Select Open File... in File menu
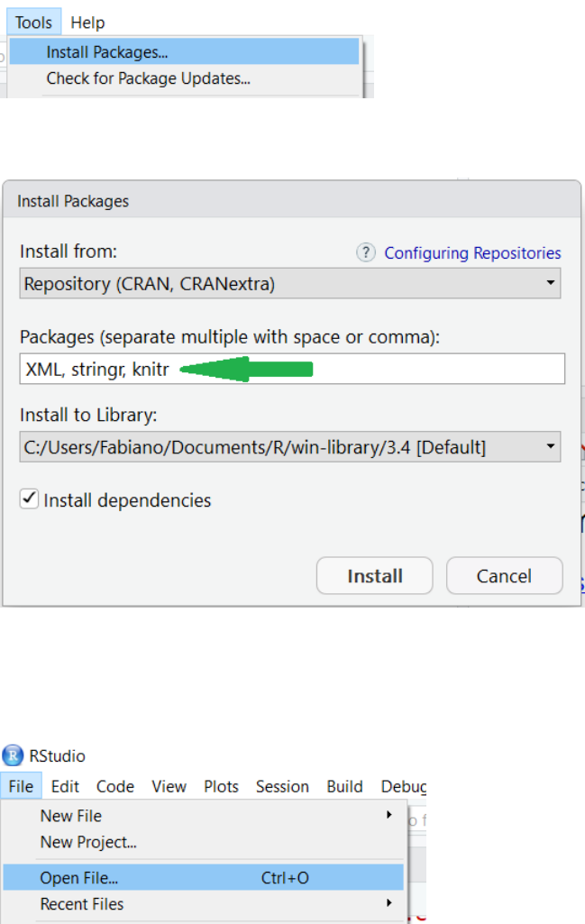The height and width of the screenshot is (924, 585). (x=79, y=877)
